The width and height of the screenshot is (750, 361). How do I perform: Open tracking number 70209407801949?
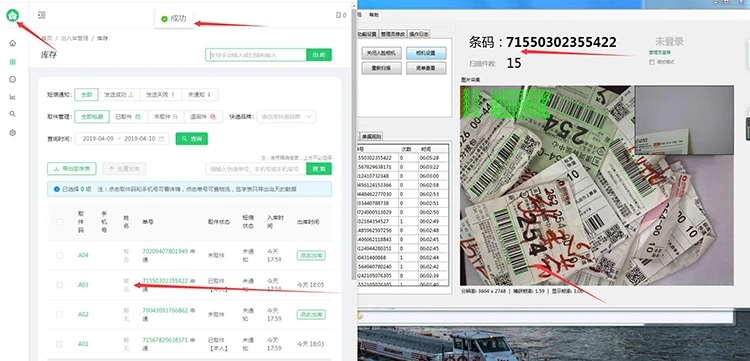coord(165,251)
